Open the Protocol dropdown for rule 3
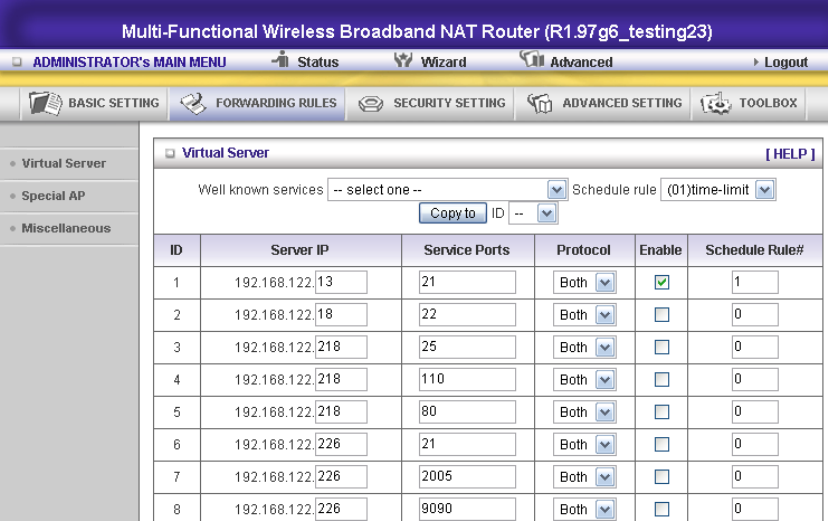The image size is (828, 521). [x=585, y=347]
